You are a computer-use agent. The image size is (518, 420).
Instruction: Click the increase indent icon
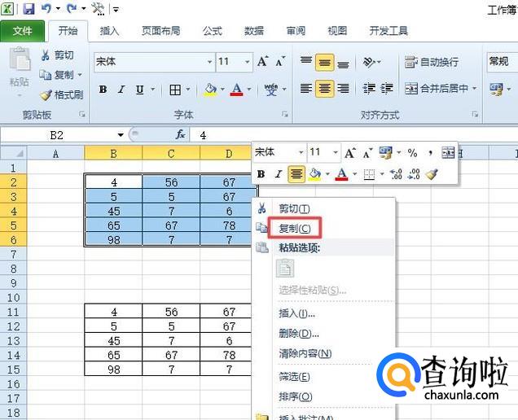(387, 88)
